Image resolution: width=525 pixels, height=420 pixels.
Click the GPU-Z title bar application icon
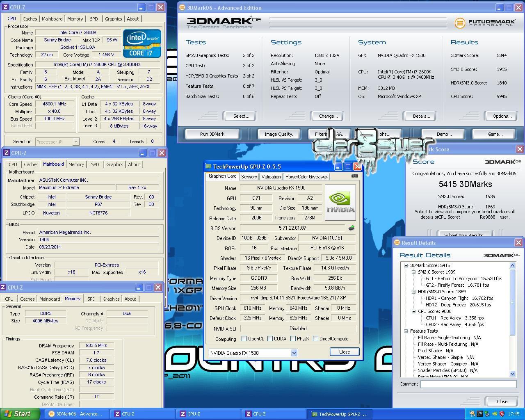point(209,167)
